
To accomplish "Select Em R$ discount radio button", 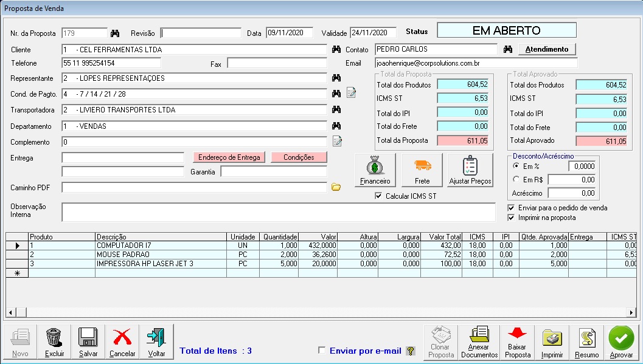I will [516, 179].
